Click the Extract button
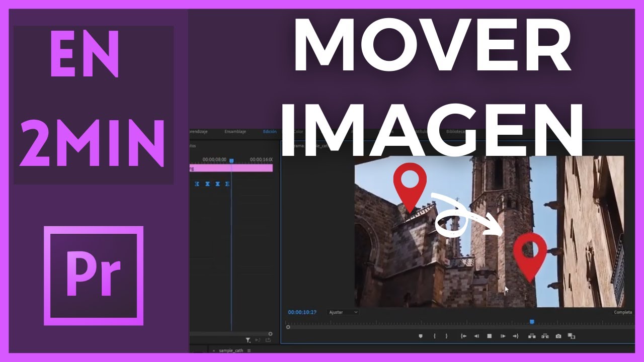Viewport: 644px width, 362px height. pos(545,336)
